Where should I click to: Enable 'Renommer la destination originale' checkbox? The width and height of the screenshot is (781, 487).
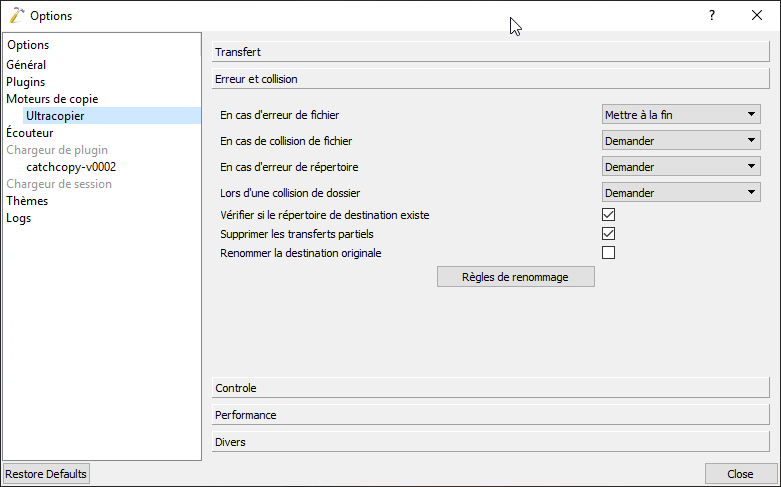click(x=608, y=253)
